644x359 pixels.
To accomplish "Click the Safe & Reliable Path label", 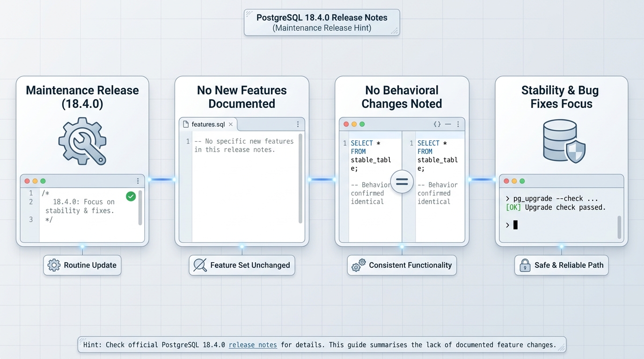I will 562,265.
